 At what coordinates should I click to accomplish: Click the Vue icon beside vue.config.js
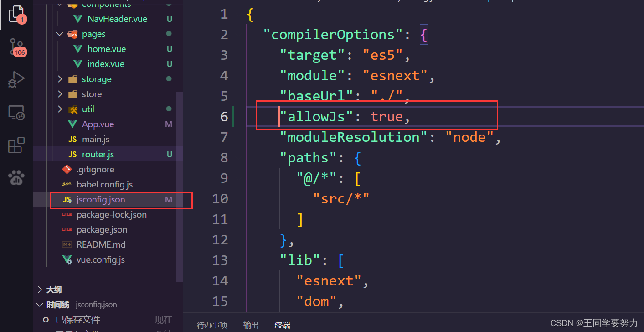[67, 260]
